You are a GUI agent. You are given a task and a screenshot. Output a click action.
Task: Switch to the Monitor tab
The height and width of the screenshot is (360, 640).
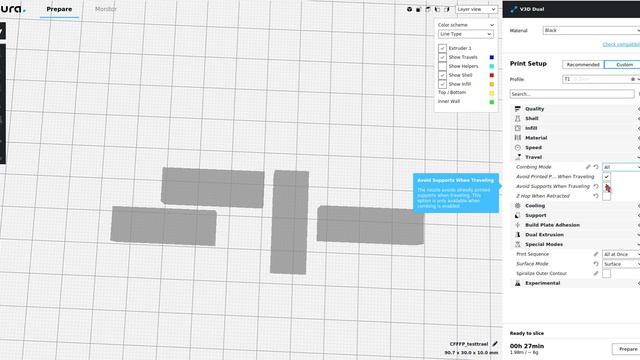(106, 9)
